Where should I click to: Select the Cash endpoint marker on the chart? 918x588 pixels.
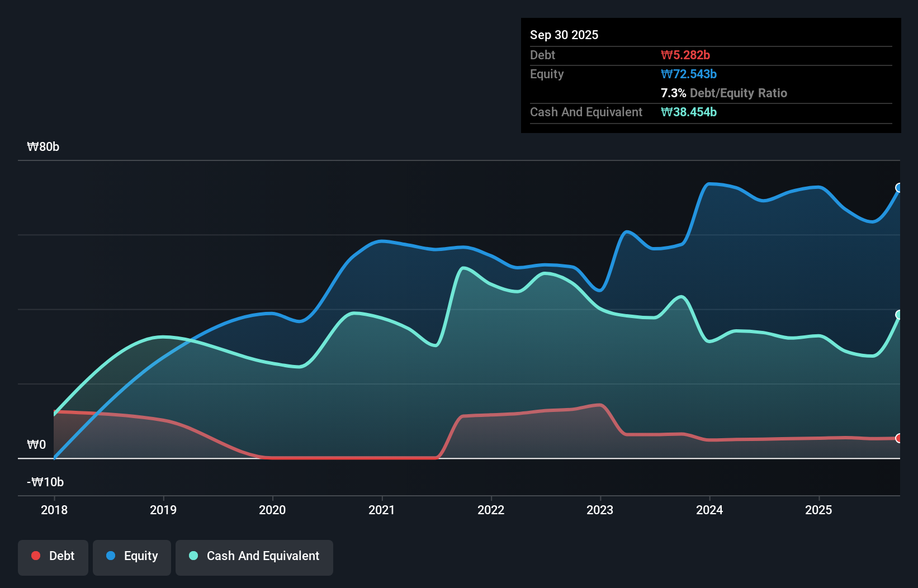pos(899,314)
